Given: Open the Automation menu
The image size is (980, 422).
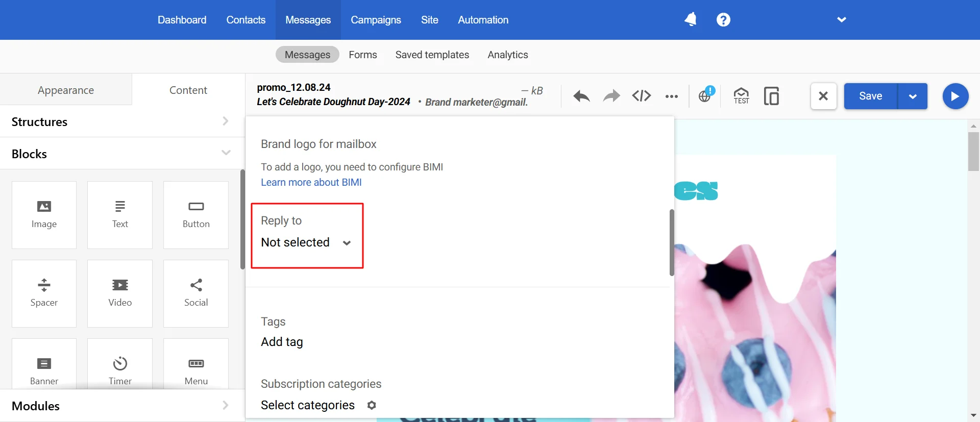Looking at the screenshot, I should [483, 20].
